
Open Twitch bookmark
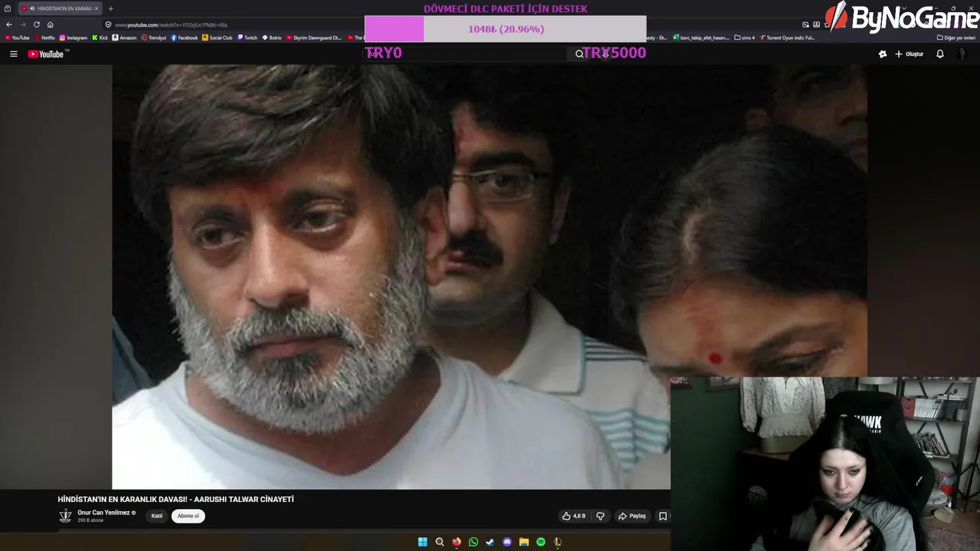click(247, 37)
